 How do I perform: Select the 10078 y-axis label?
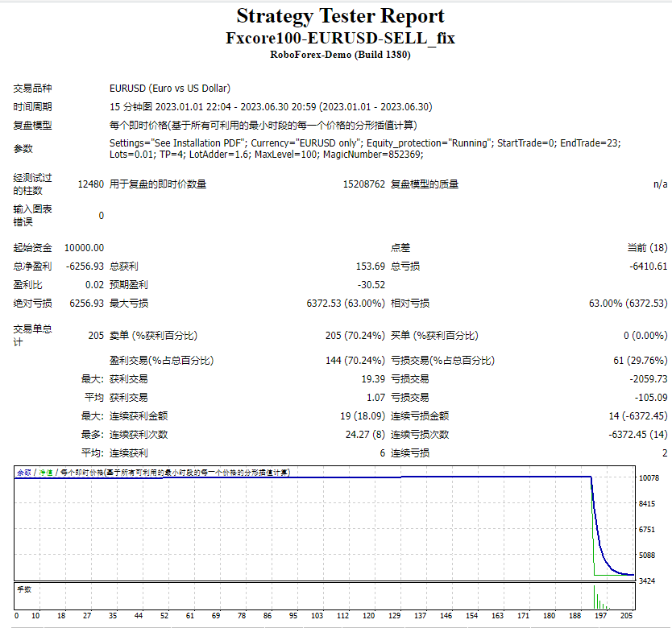tap(649, 478)
